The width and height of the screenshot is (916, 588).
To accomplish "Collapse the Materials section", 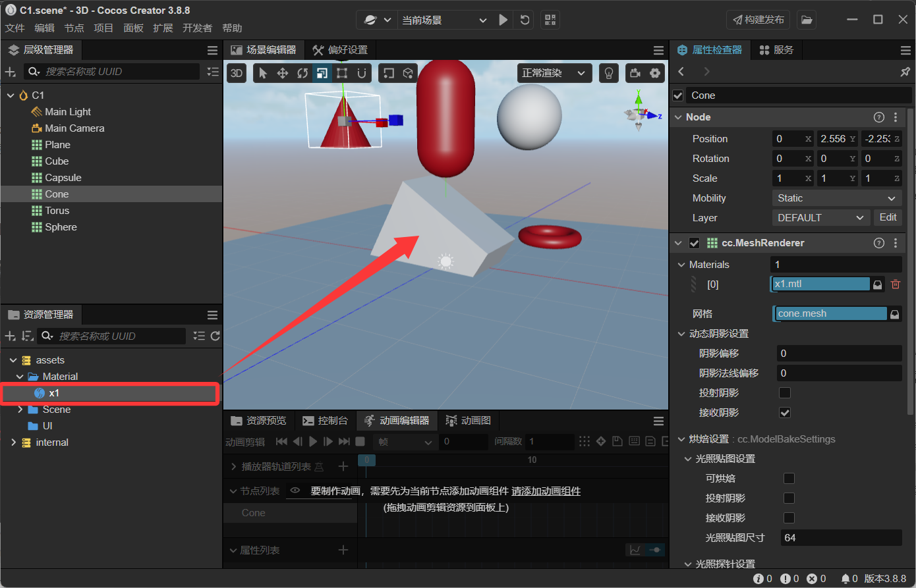I will pos(681,265).
